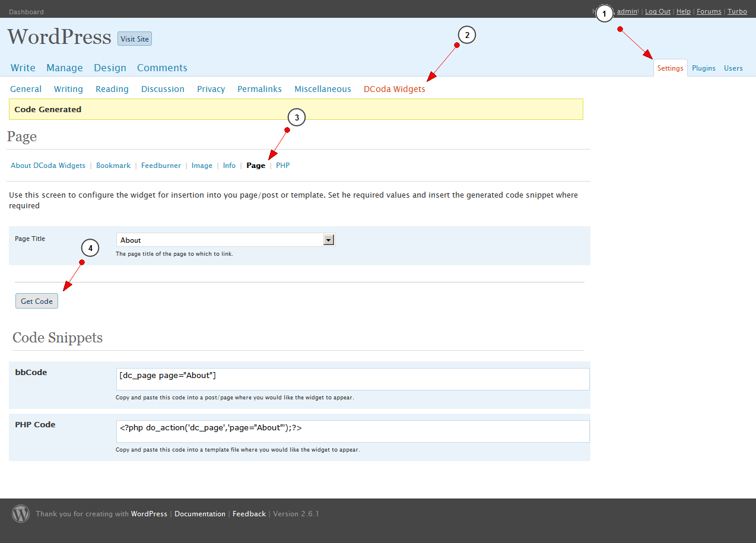Select the PHP widget link
The image size is (756, 543).
click(x=283, y=166)
